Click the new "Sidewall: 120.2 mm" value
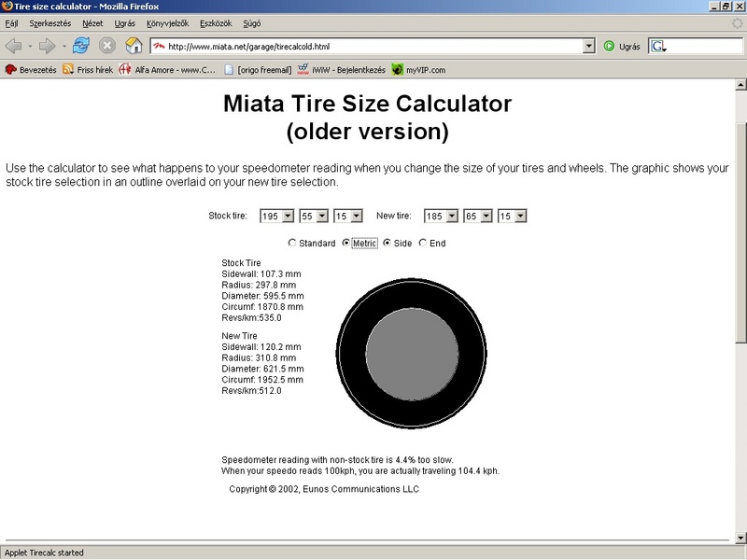The image size is (747, 560). point(261,346)
